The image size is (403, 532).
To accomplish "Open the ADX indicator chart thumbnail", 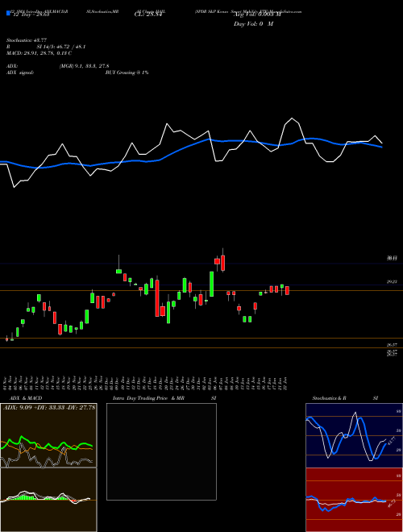I will click(48, 435).
